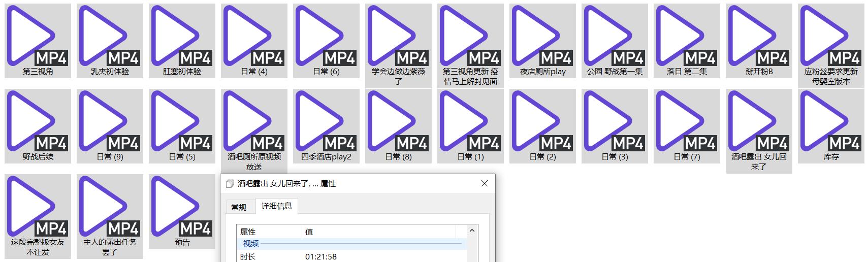Select the video file 日常 (1)

coord(471,126)
